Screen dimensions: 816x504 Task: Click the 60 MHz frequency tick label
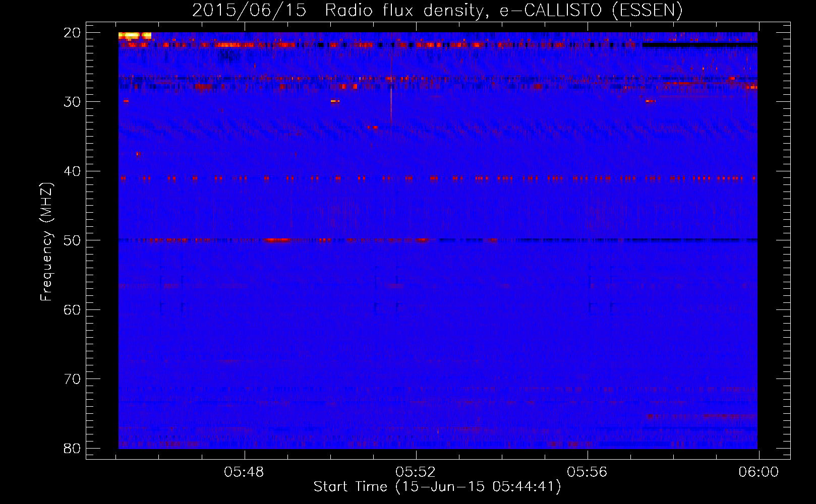72,309
